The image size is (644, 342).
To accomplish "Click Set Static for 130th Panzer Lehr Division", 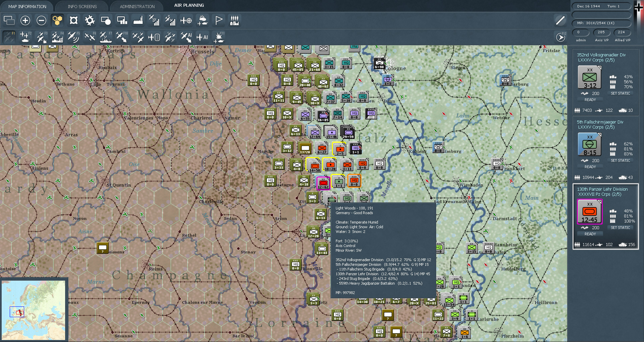I will 620,228.
